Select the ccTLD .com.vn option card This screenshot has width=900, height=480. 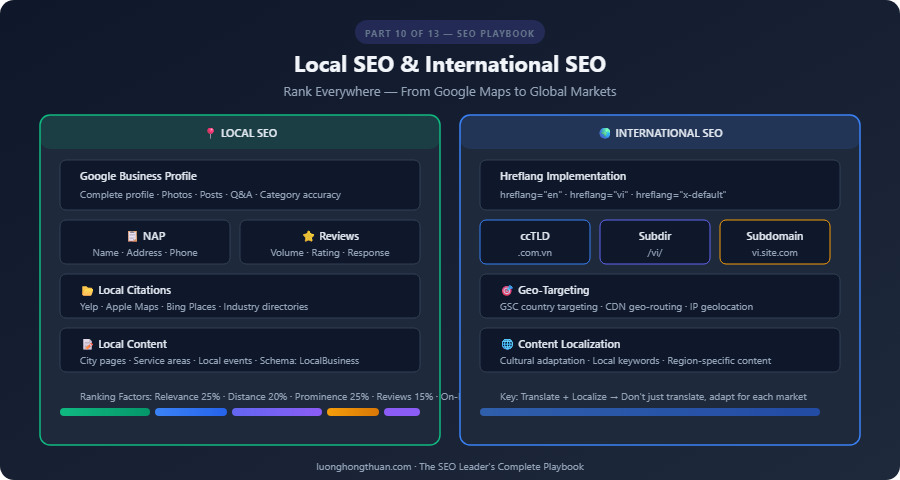(535, 242)
